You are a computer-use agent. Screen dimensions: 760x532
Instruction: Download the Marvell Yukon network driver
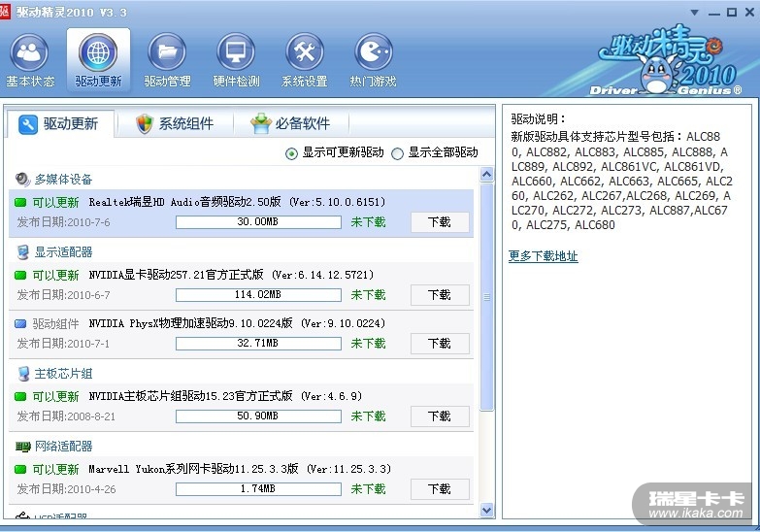(440, 489)
